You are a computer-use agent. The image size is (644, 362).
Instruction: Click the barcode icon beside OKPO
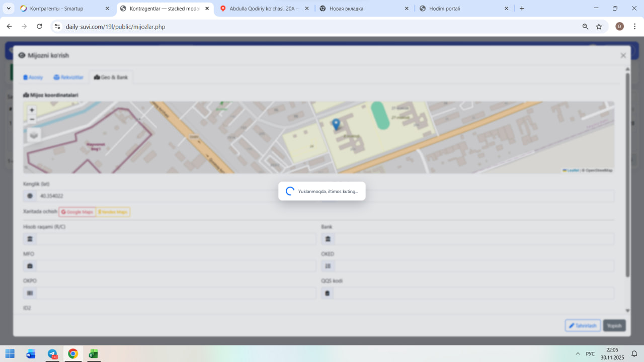30,293
